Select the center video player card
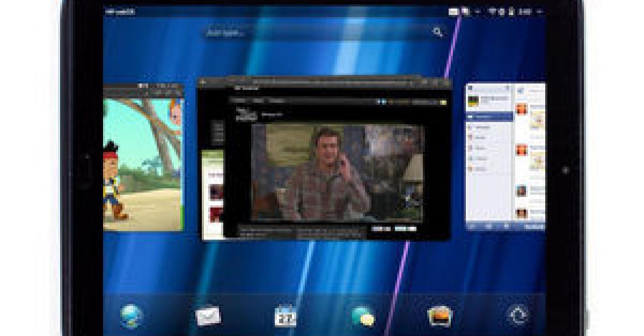The image size is (644, 336). [325, 159]
